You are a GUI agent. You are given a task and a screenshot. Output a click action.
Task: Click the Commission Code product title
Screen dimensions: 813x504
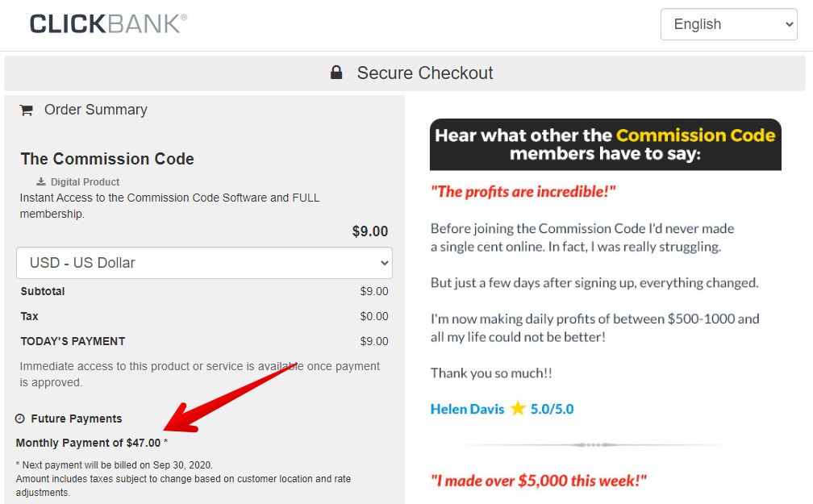tap(107, 159)
